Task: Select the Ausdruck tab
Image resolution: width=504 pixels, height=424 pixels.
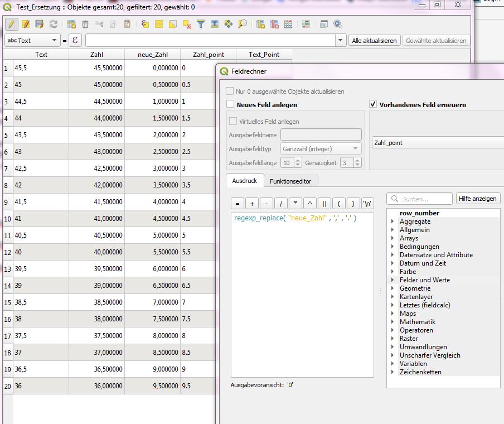Action: 244,181
